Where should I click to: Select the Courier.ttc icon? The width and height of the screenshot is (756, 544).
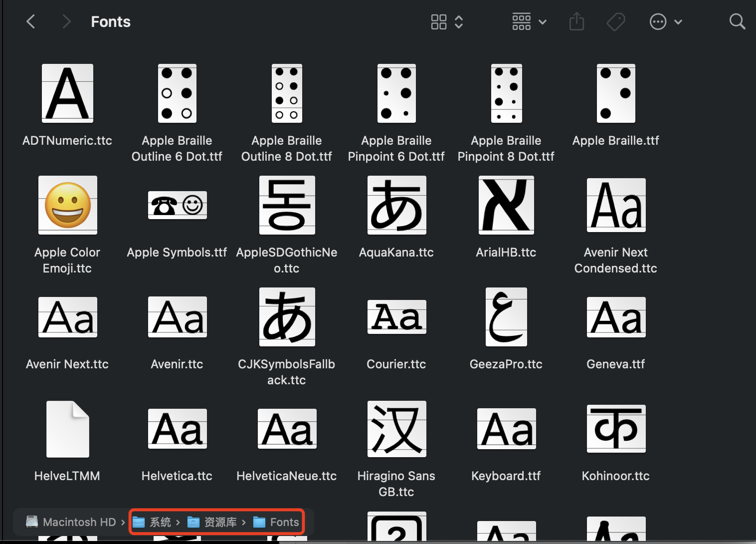396,317
